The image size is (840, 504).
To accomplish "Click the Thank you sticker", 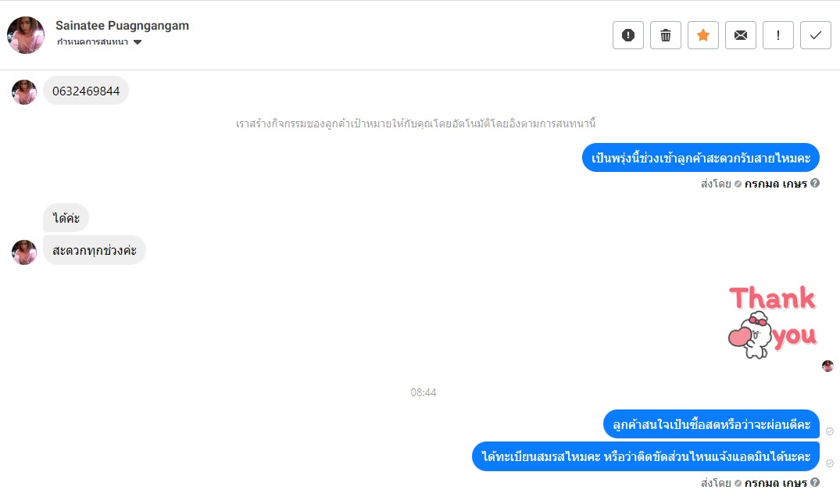I will [x=772, y=322].
